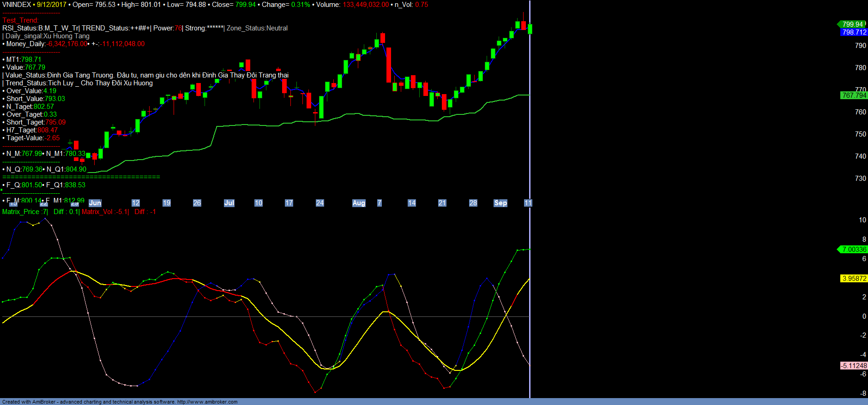Select the pink -5.11248 indicator label

click(854, 366)
